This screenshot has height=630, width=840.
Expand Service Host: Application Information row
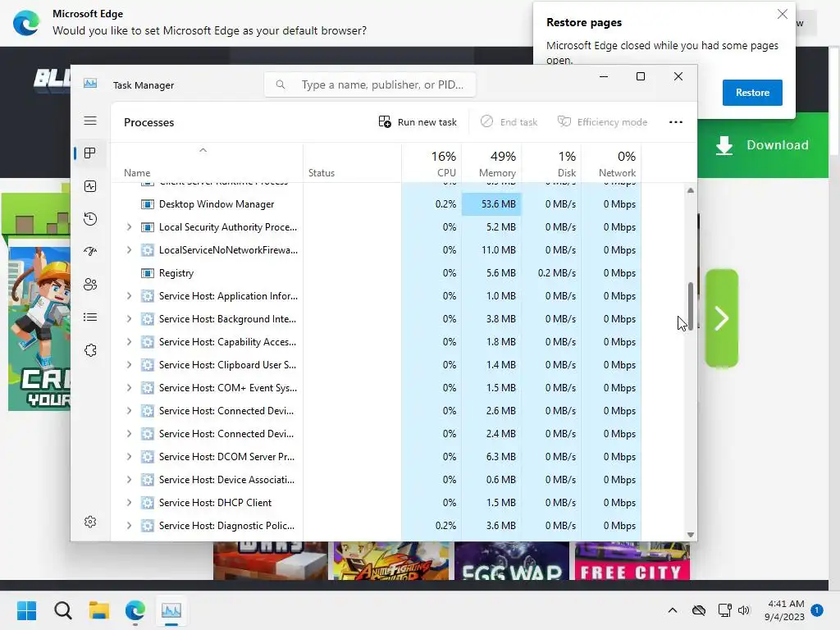point(129,296)
